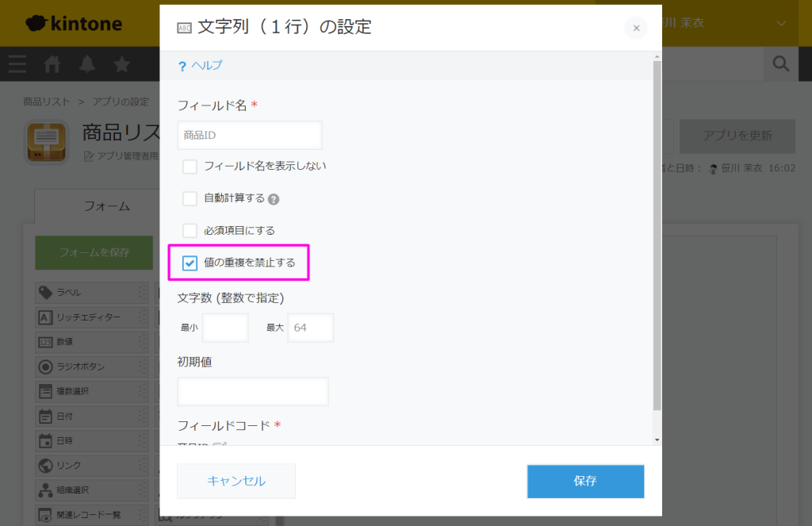
Task: Click the dialog vertical scrollbar thumb
Action: [657, 236]
